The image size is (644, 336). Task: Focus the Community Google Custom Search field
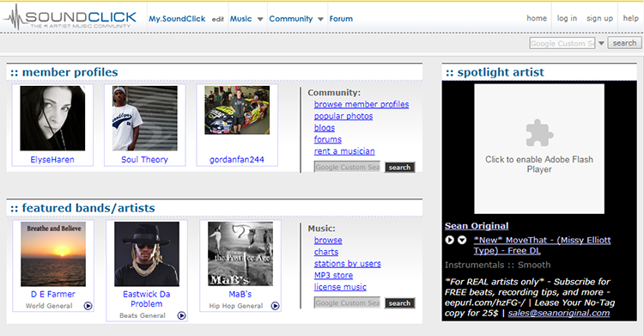pos(347,167)
